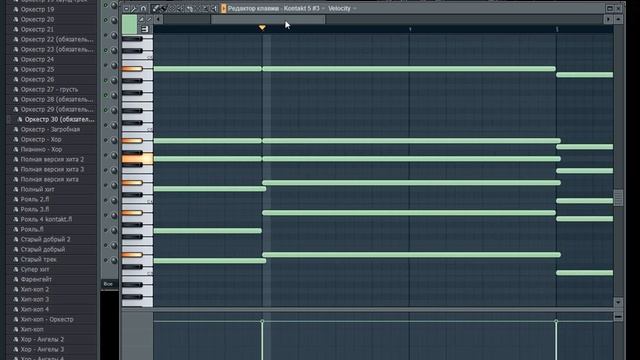Select 'Рояль 4 kontakt.fl' in browser

(x=46, y=219)
